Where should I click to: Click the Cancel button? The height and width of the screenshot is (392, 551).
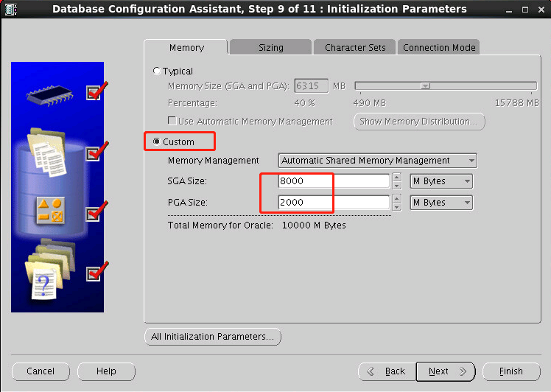click(x=41, y=371)
